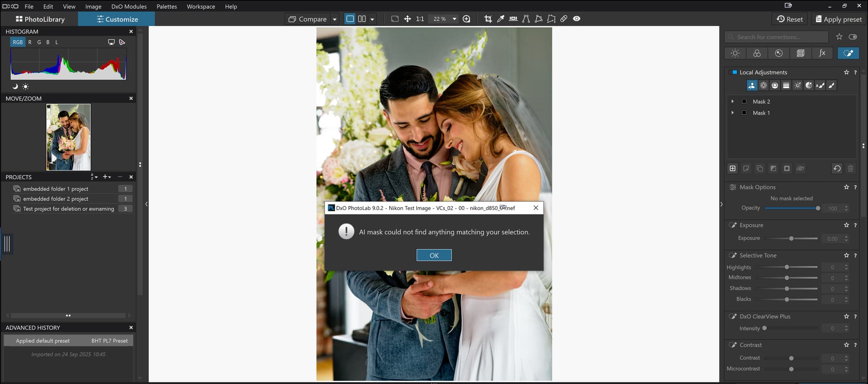Open the Color corrections palette tab
This screenshot has width=868, height=384.
[x=757, y=53]
